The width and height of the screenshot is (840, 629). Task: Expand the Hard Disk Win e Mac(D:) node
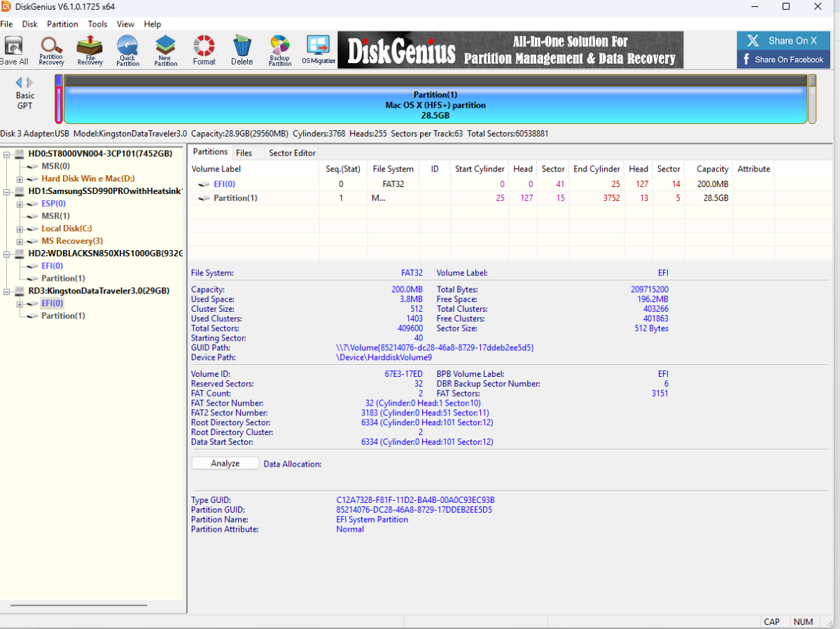[20, 179]
